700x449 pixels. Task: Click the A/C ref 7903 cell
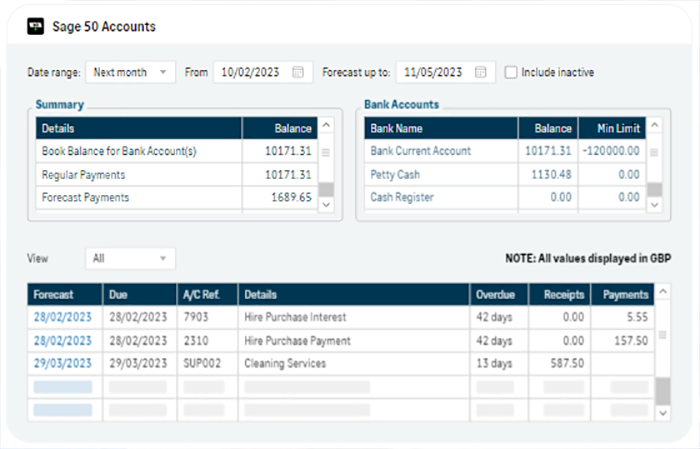[208, 317]
